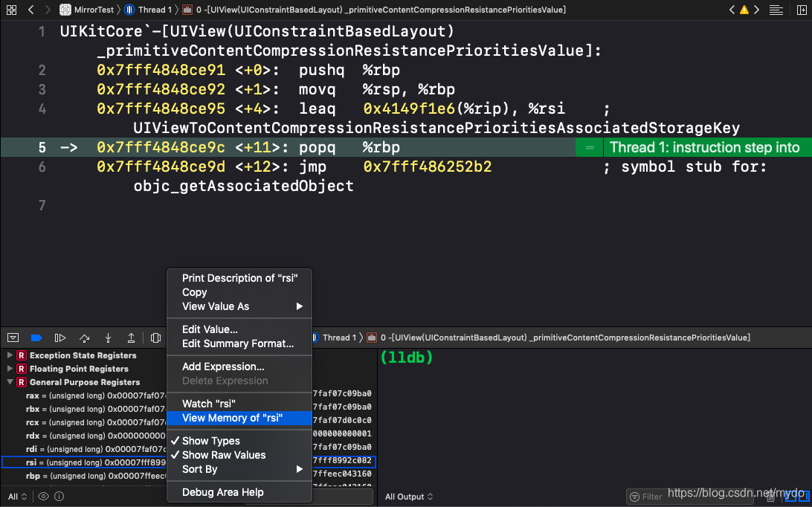Add an editor with the split icon
The width and height of the screenshot is (812, 507).
802,10
